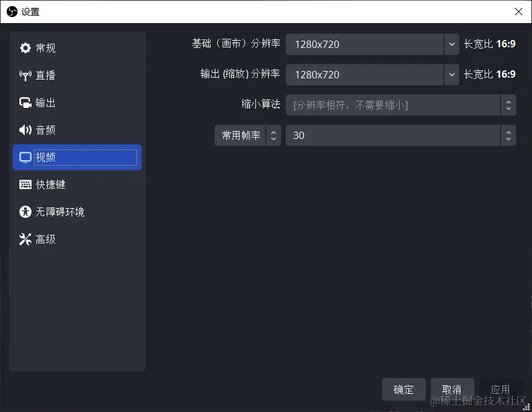Select the 音频 (Audio) speaker icon

pyautogui.click(x=24, y=130)
